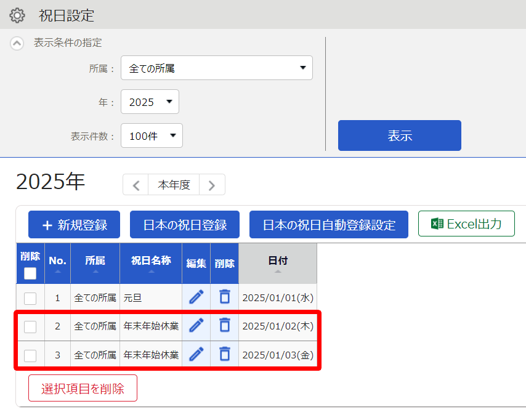The height and width of the screenshot is (420, 526).
Task: Click the + 新規登録 button
Action: [x=74, y=224]
